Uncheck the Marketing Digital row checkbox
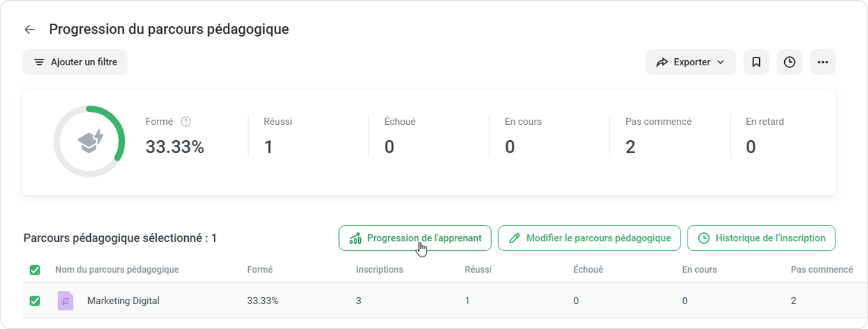Viewport: 868px width, 329px height. coord(35,301)
